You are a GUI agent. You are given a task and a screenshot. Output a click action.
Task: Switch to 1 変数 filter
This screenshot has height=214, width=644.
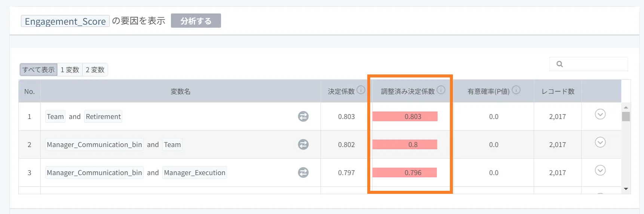(x=70, y=70)
